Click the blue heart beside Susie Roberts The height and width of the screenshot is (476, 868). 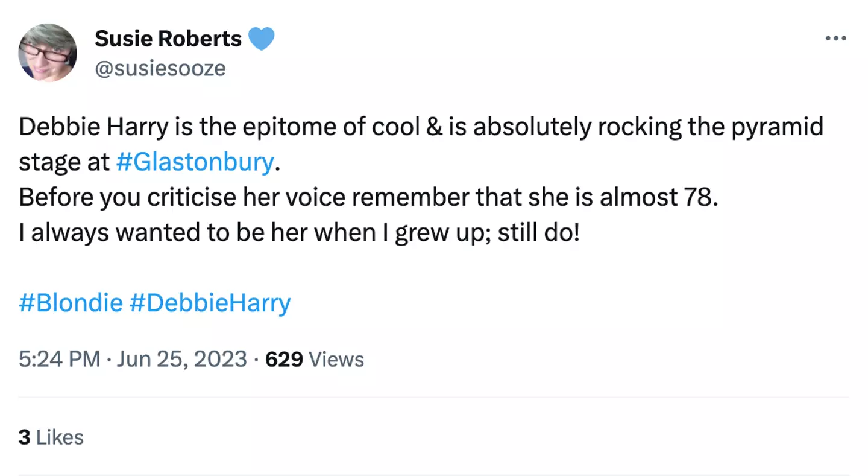[261, 39]
